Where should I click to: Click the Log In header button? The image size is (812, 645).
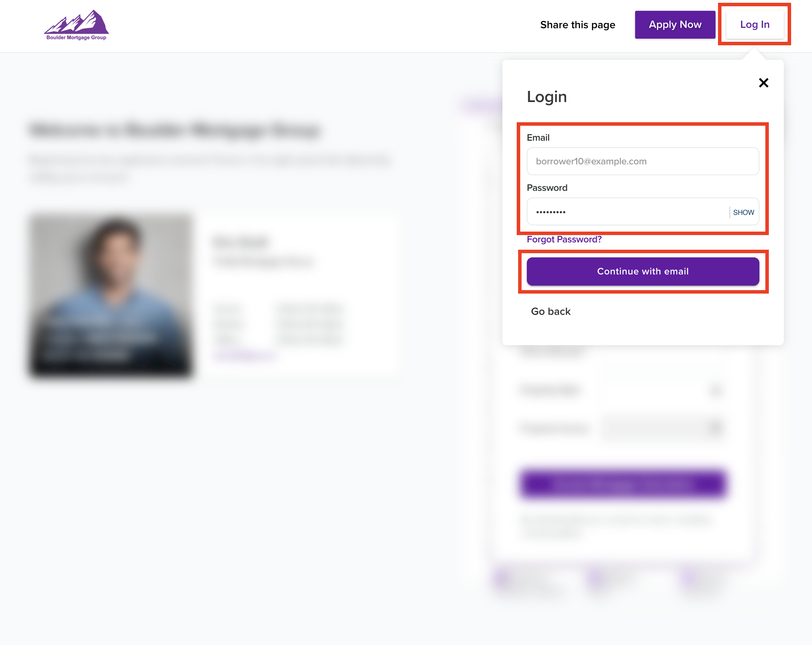tap(755, 24)
